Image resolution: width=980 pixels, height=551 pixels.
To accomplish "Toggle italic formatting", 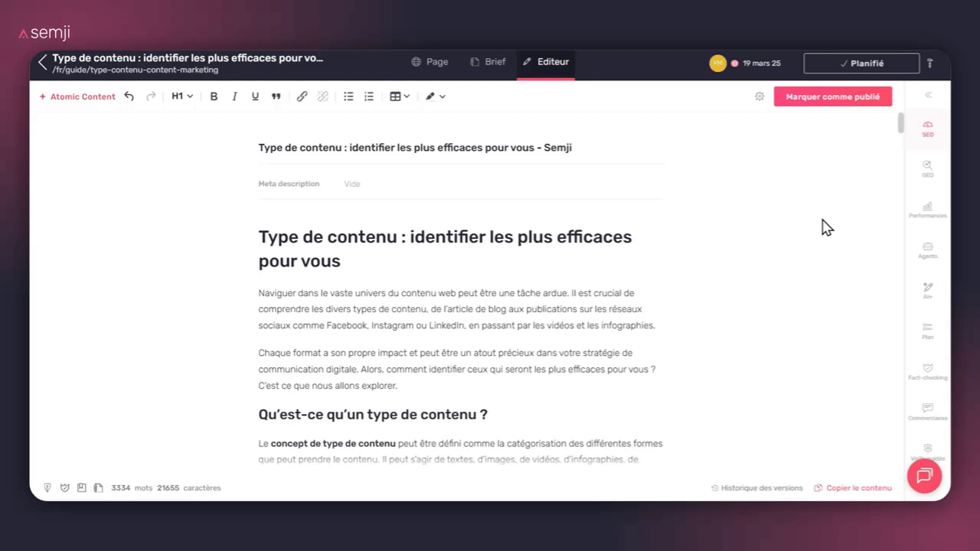I will (x=234, y=96).
